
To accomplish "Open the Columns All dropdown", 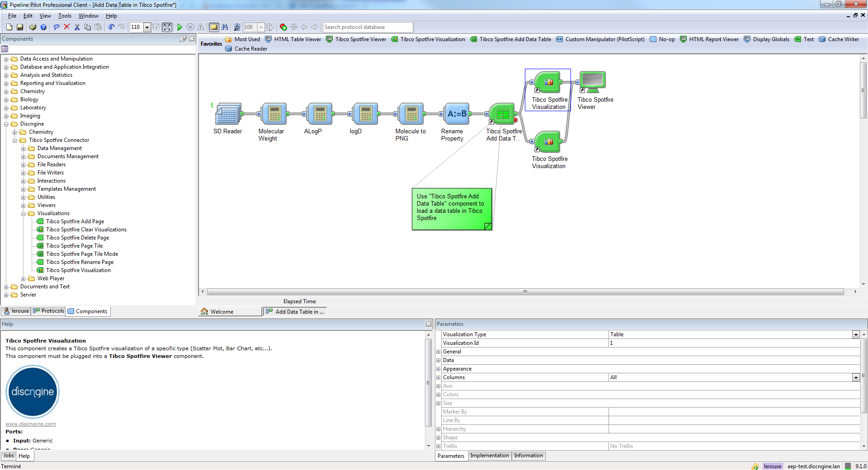I will 856,377.
